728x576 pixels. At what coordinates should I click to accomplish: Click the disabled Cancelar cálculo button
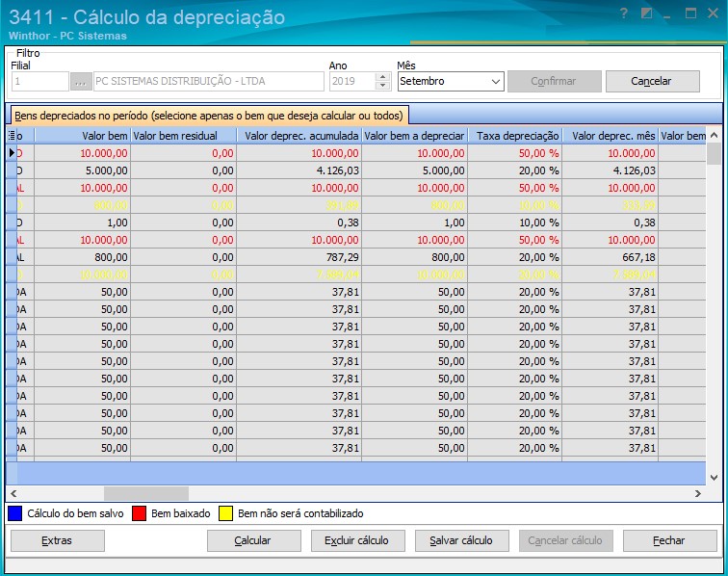coord(566,540)
